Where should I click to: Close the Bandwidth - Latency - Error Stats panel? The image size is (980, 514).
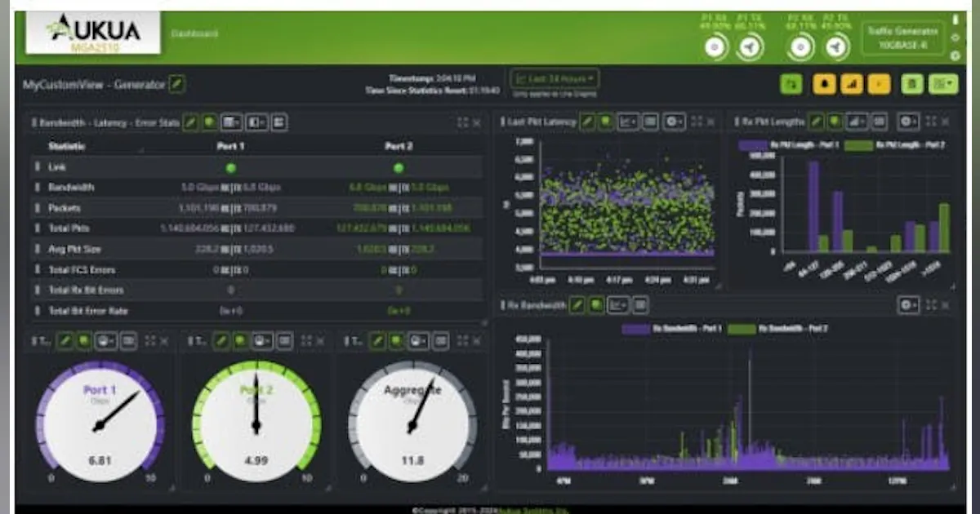[478, 122]
